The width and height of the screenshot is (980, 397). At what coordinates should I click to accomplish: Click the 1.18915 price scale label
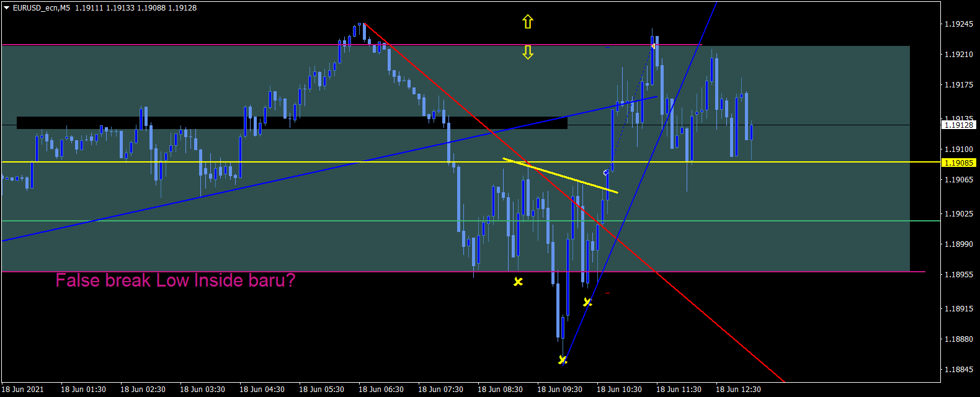(x=958, y=309)
